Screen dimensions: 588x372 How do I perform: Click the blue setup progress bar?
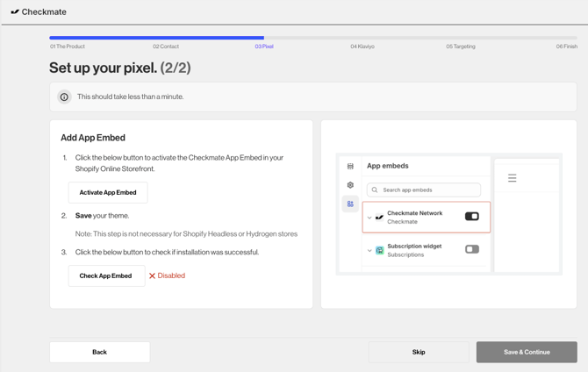point(156,38)
